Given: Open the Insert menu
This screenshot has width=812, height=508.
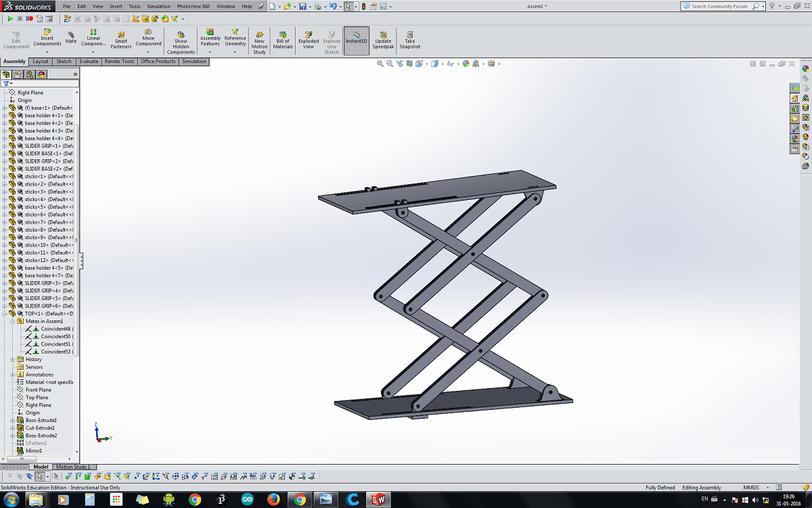Looking at the screenshot, I should click(x=116, y=6).
